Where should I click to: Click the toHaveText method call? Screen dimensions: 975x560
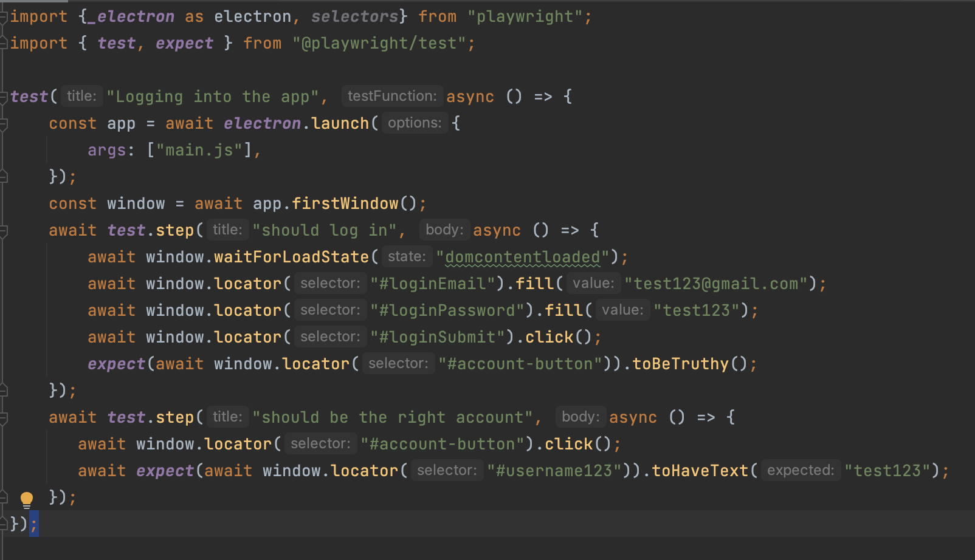tap(700, 471)
